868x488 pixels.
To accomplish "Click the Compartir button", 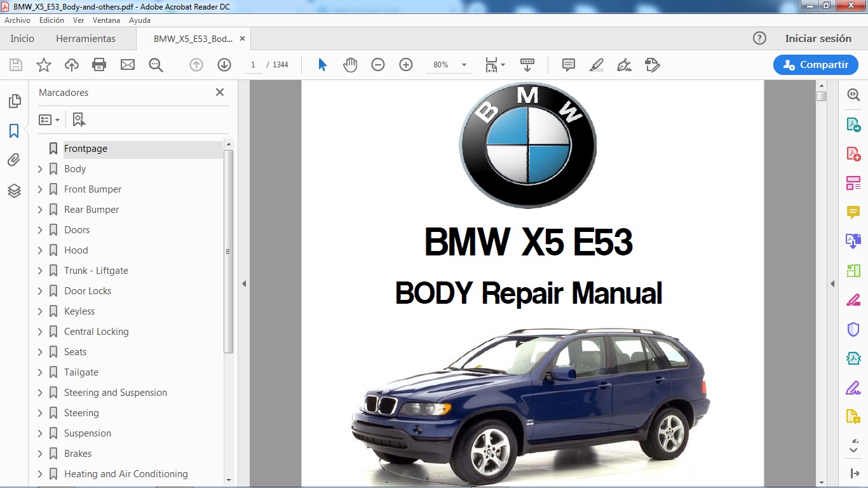I will 816,65.
